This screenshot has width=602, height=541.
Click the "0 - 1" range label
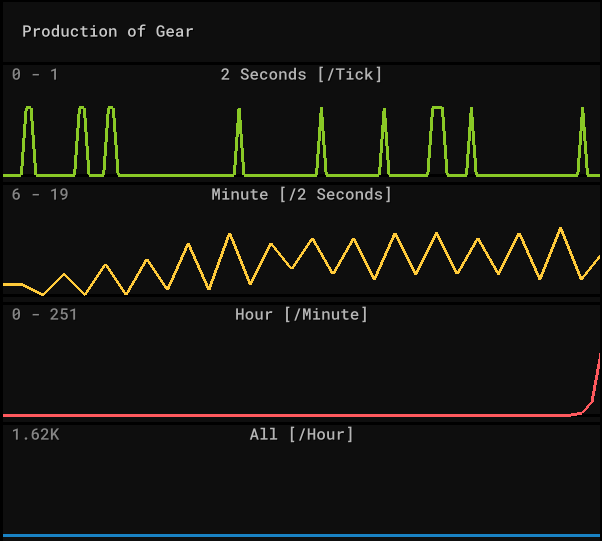pyautogui.click(x=35, y=75)
